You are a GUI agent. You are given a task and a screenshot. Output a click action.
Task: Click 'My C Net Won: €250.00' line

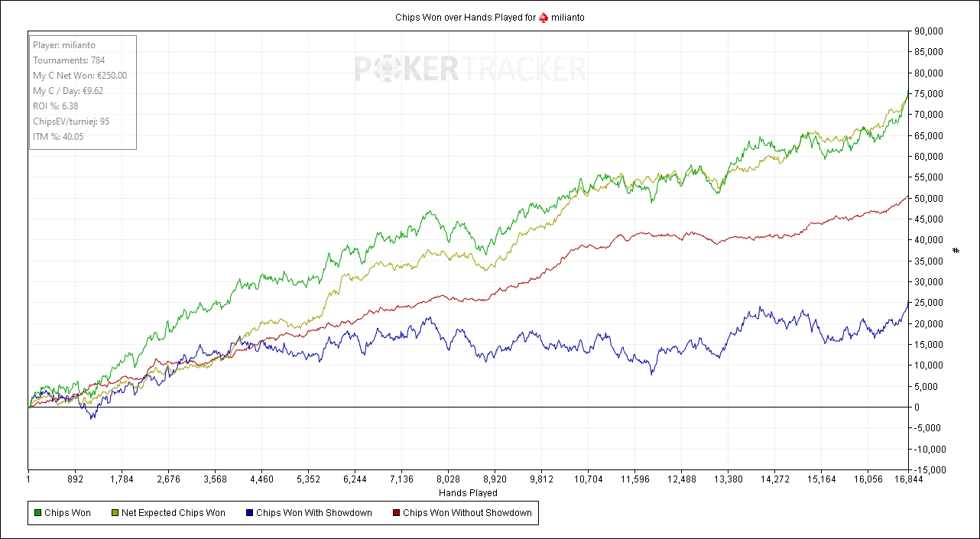click(80, 76)
